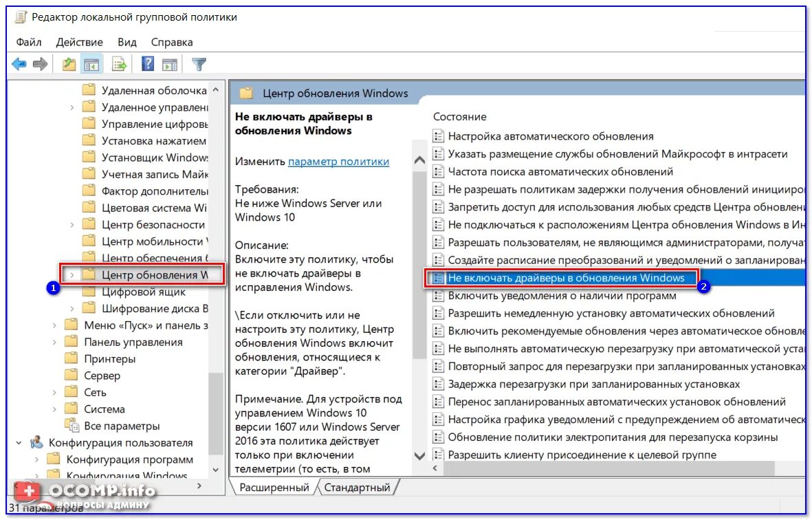Select the Центр мобильности tree item

click(154, 241)
